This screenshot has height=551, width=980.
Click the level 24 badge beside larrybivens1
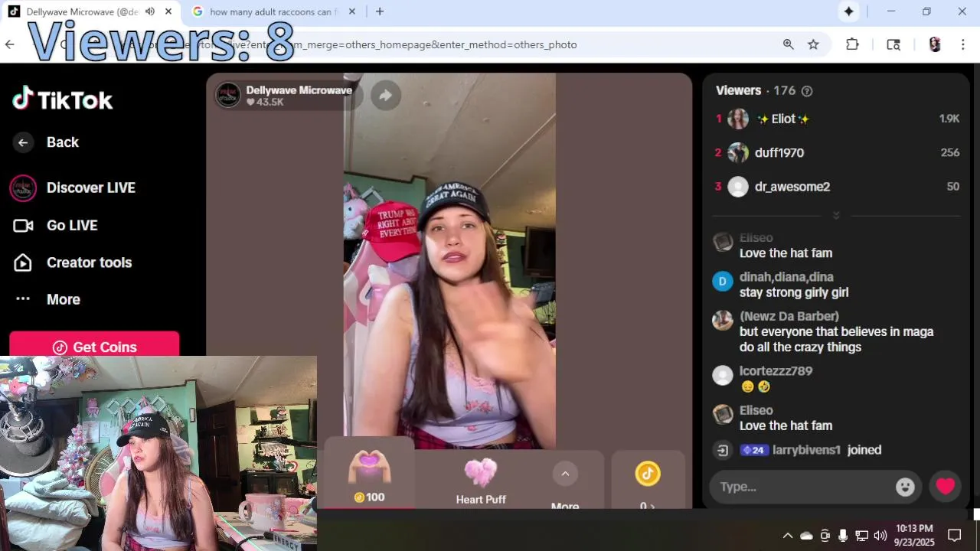click(754, 450)
